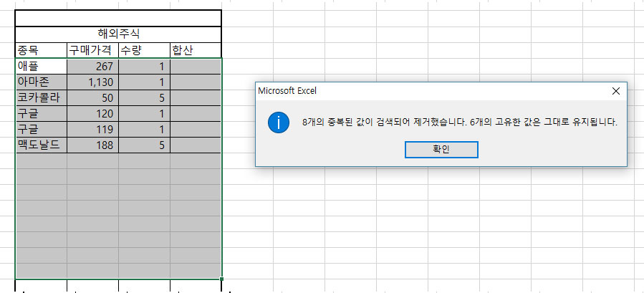Select the 수량 header cell
The width and height of the screenshot is (644, 293).
click(144, 50)
